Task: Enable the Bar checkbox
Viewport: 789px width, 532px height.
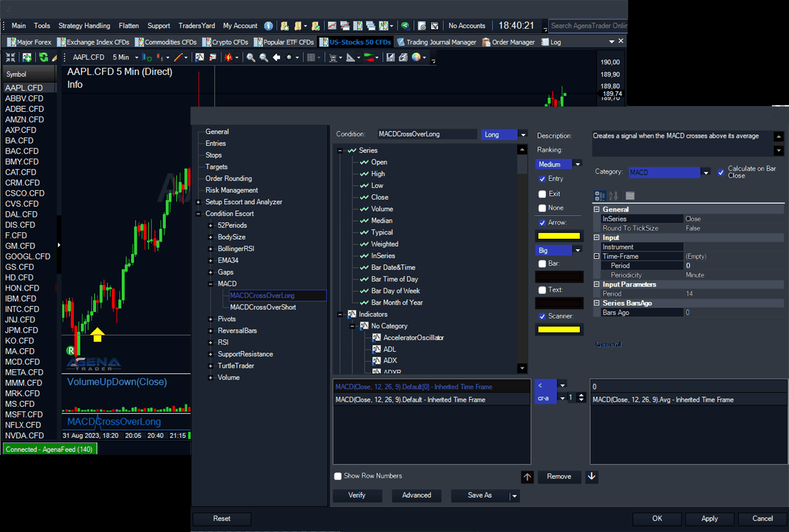Action: pyautogui.click(x=542, y=264)
